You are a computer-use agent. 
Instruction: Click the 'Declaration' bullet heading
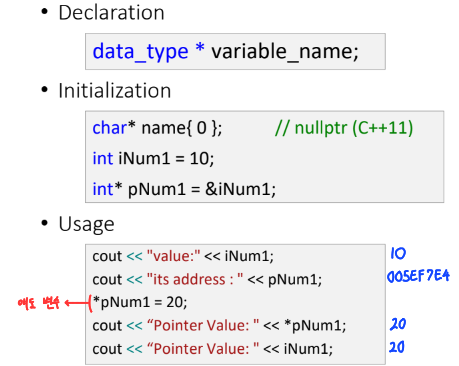click(111, 13)
